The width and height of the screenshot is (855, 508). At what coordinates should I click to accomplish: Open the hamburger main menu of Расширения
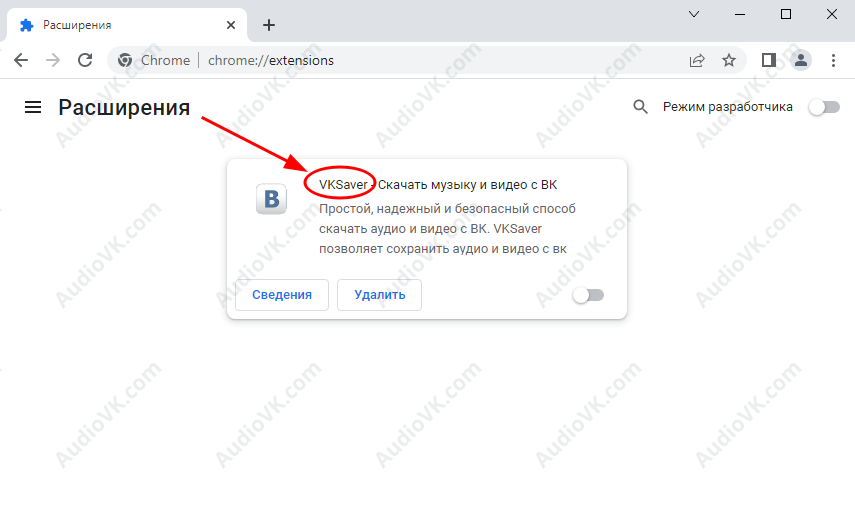pos(33,107)
